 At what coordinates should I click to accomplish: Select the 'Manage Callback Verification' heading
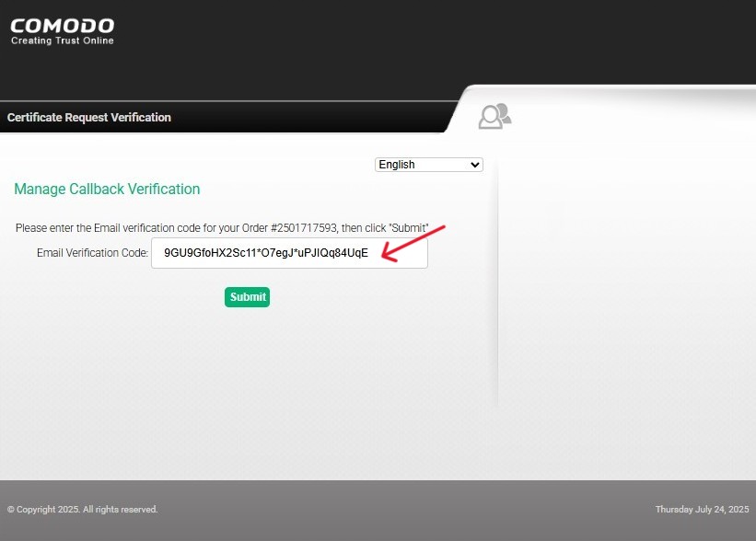107,189
